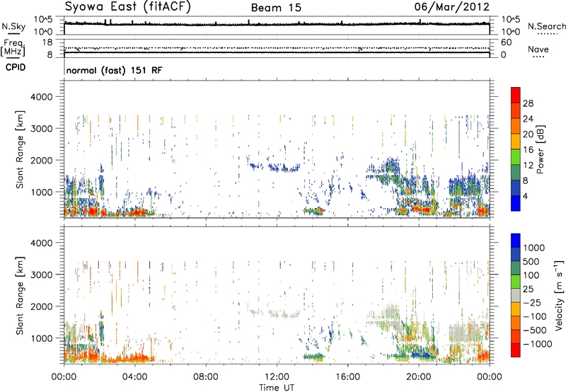Select the light green 12–16 dB Power segment
Screen dimensions: 566x392
[516, 157]
